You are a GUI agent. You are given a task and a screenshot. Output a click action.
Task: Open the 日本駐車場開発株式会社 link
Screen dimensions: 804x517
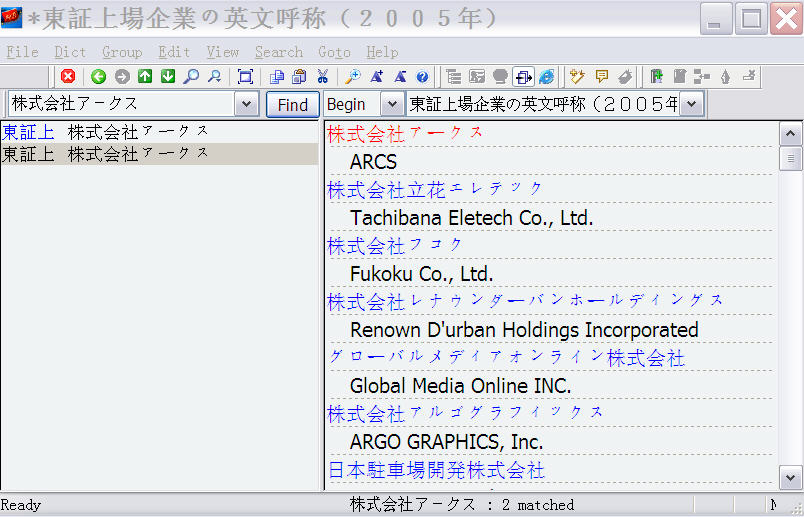tap(436, 470)
